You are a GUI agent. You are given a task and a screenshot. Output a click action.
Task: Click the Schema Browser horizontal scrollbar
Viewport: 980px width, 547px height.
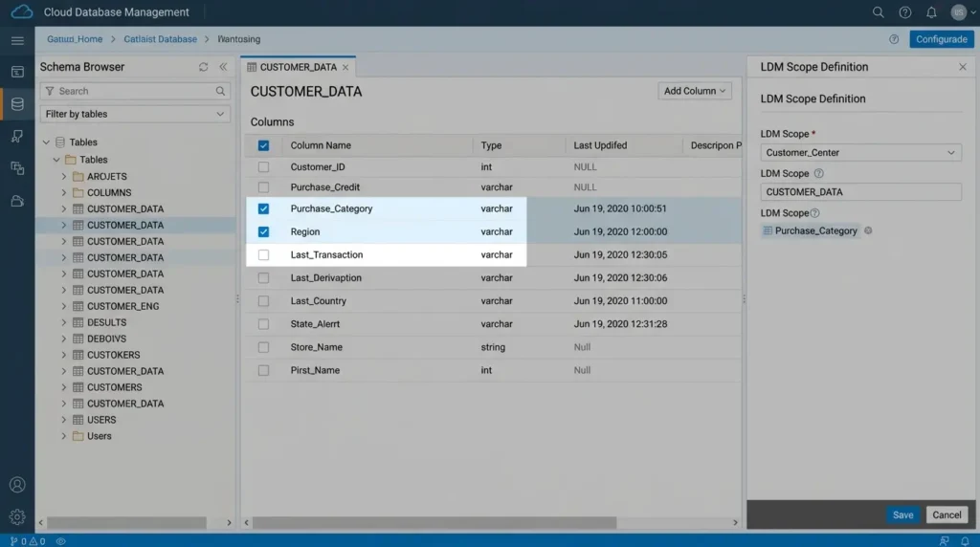pos(126,523)
